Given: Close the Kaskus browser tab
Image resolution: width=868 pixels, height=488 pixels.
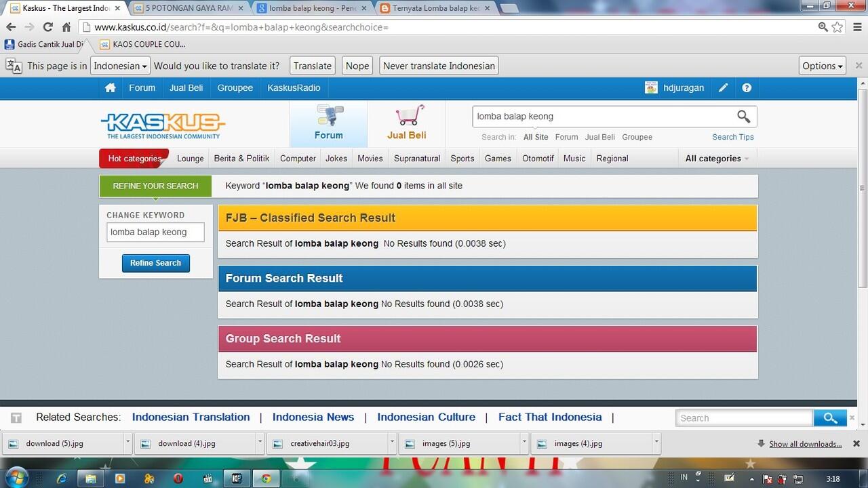Looking at the screenshot, I should coord(117,8).
